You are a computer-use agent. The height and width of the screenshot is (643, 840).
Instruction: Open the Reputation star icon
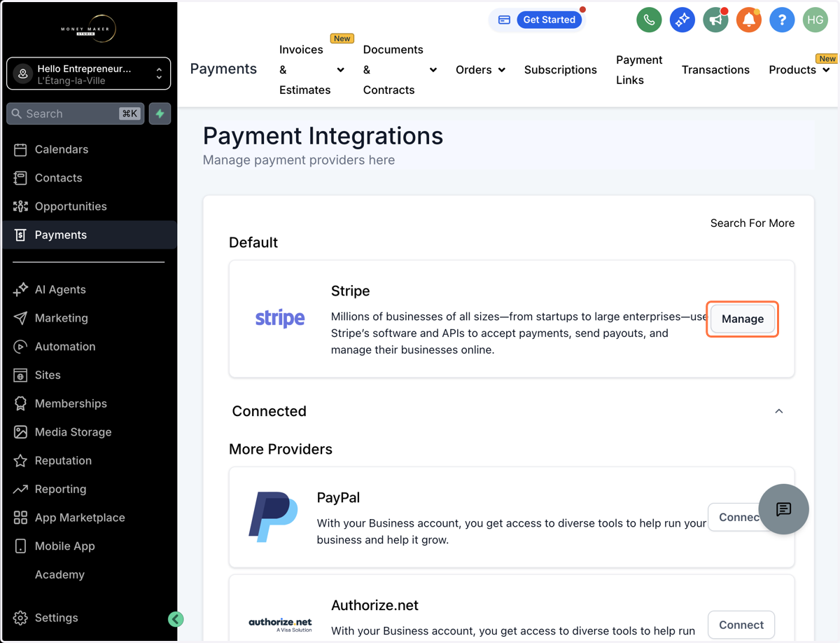[20, 461]
